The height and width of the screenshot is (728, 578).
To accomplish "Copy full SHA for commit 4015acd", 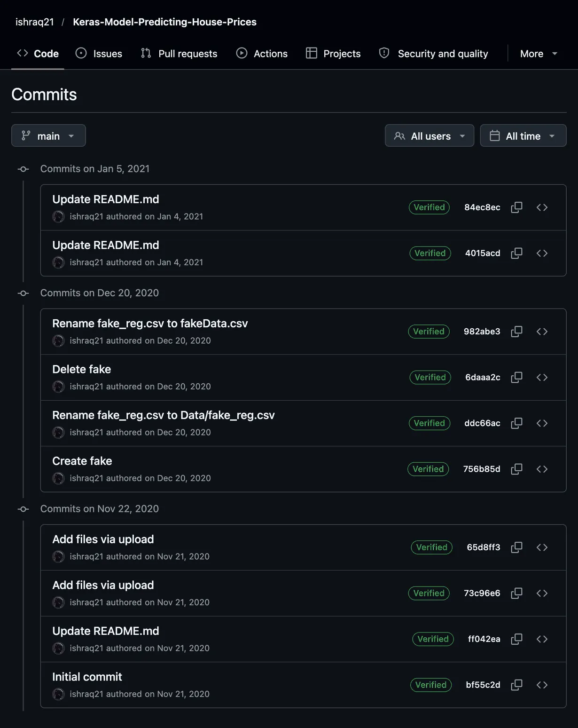I will [516, 253].
